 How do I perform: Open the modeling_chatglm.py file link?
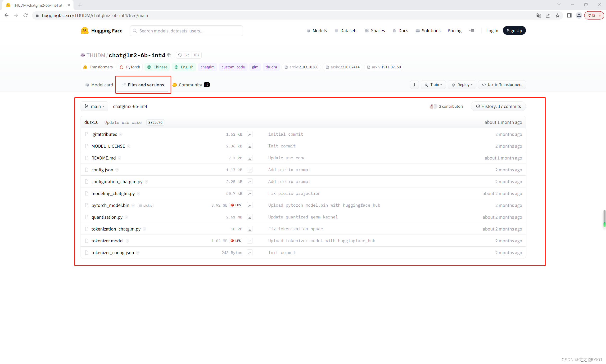113,193
